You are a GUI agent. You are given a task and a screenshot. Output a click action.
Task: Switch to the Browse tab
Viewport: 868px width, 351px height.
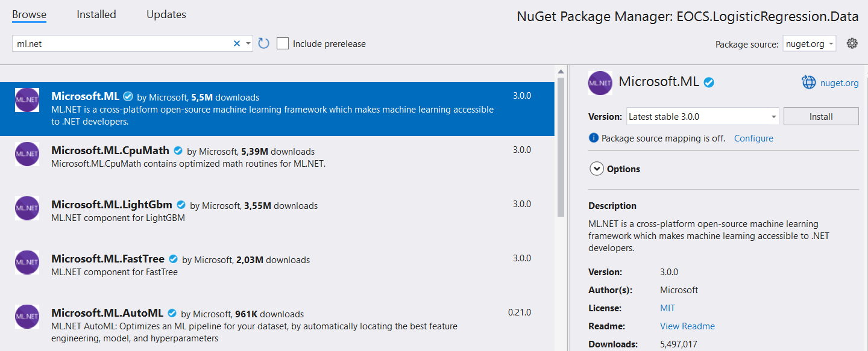[x=29, y=14]
